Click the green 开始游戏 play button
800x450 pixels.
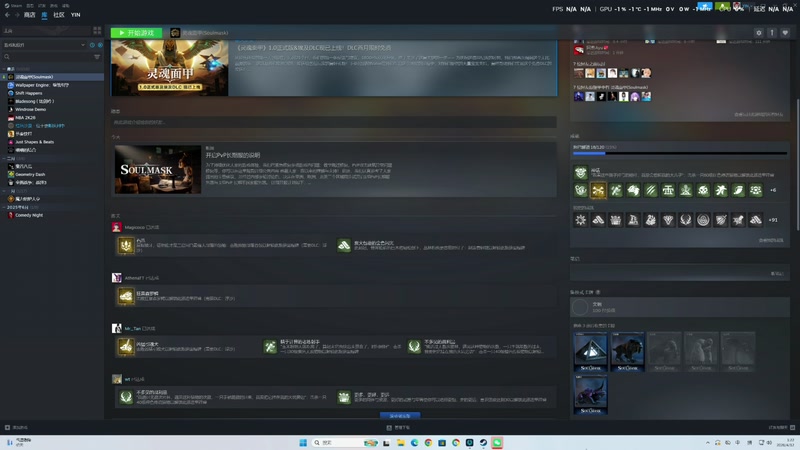click(136, 33)
